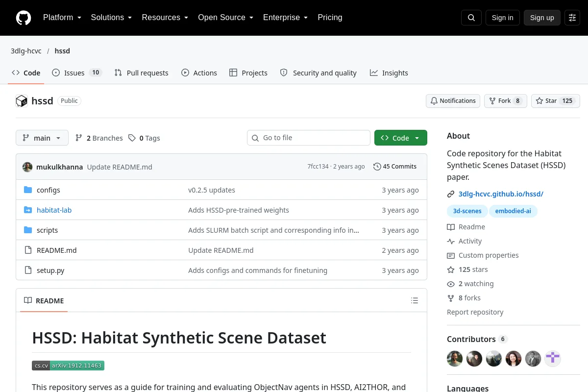Open the purple identicon contributor avatar
Image resolution: width=588 pixels, height=392 pixels.
pyautogui.click(x=553, y=359)
